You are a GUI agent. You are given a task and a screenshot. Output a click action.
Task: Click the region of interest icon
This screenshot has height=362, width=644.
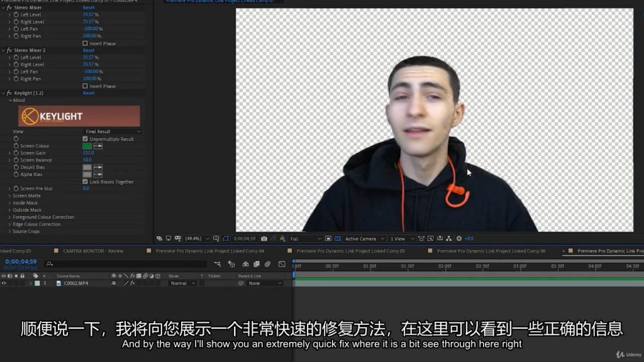328,238
